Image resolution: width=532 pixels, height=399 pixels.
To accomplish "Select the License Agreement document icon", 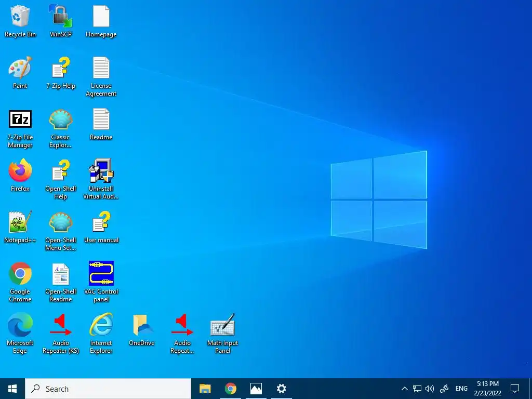I will (101, 77).
